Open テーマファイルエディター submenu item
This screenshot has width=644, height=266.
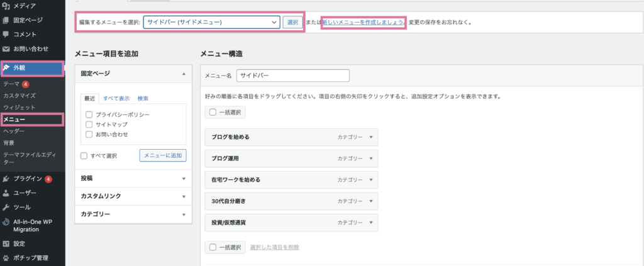tap(29, 158)
